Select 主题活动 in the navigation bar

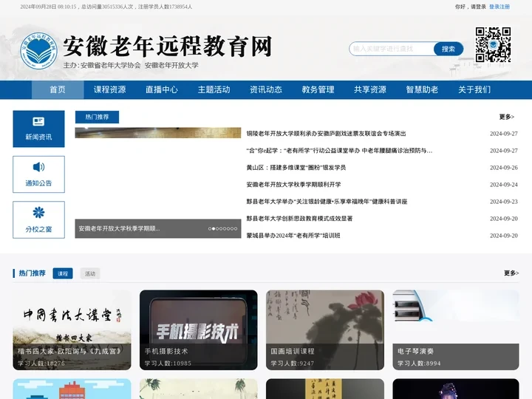click(x=214, y=89)
